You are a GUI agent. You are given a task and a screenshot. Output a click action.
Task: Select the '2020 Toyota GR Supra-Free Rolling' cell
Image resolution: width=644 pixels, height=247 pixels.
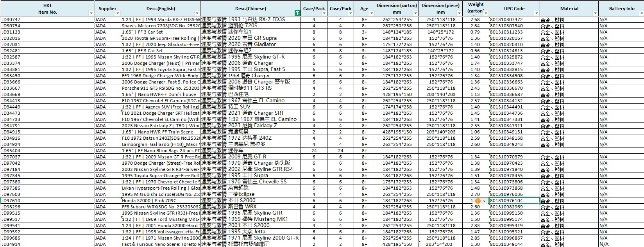(161, 38)
